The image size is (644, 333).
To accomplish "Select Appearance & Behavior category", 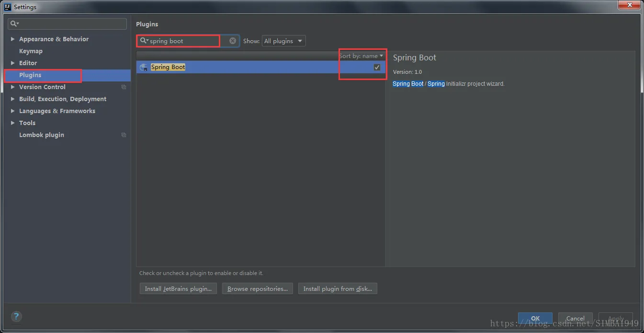I will (54, 39).
